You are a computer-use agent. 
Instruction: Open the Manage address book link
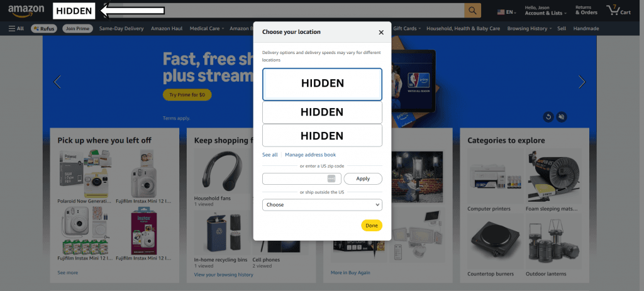click(x=311, y=155)
